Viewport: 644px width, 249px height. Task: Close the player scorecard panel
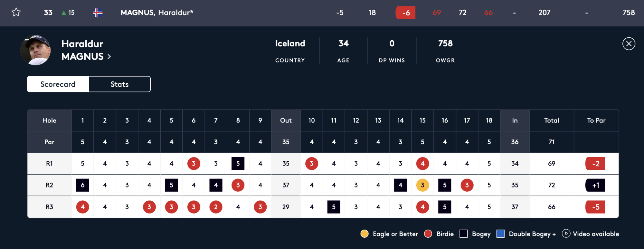[629, 44]
